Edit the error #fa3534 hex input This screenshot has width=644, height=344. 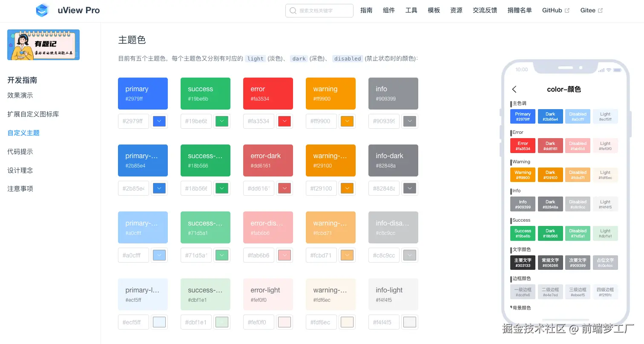[x=259, y=121]
